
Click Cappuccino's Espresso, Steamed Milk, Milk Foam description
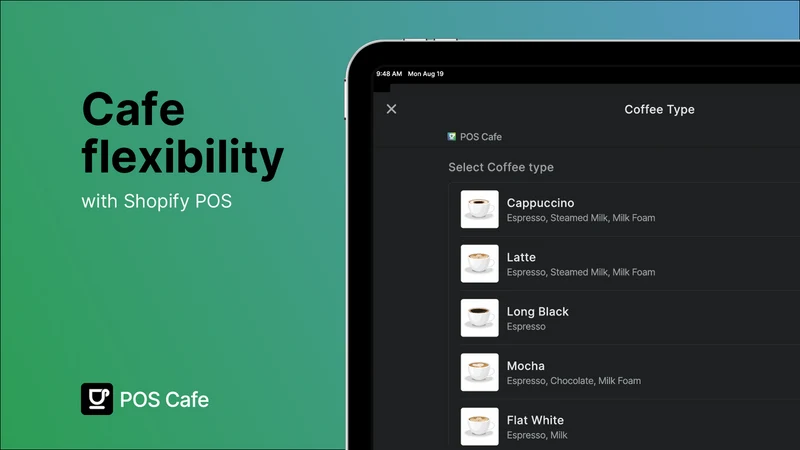pyautogui.click(x=581, y=218)
